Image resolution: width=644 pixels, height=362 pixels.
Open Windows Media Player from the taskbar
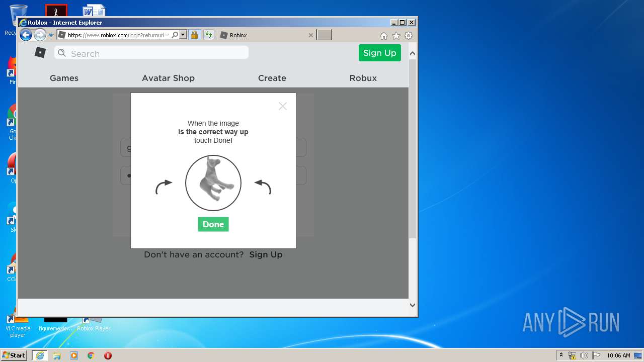[x=74, y=355]
